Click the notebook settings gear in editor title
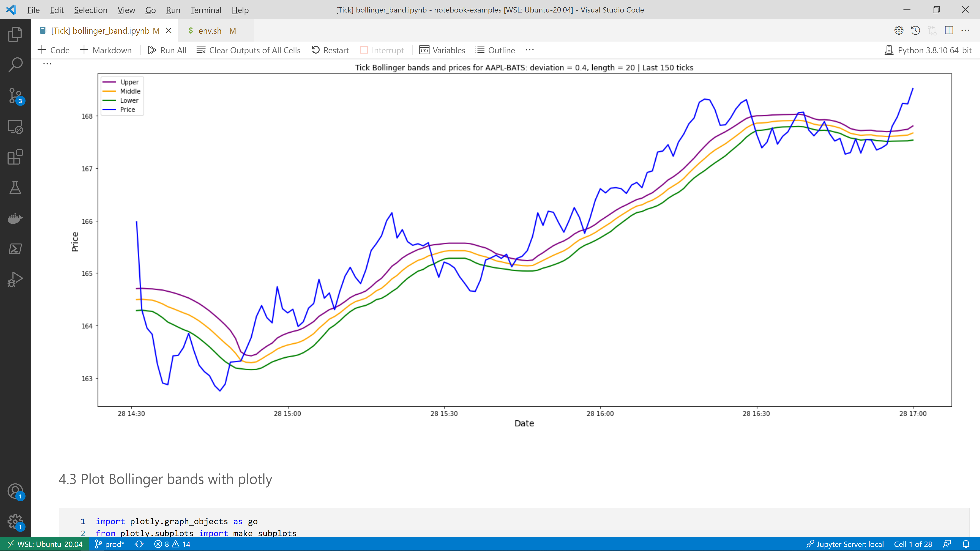Image resolution: width=980 pixels, height=551 pixels. [899, 30]
